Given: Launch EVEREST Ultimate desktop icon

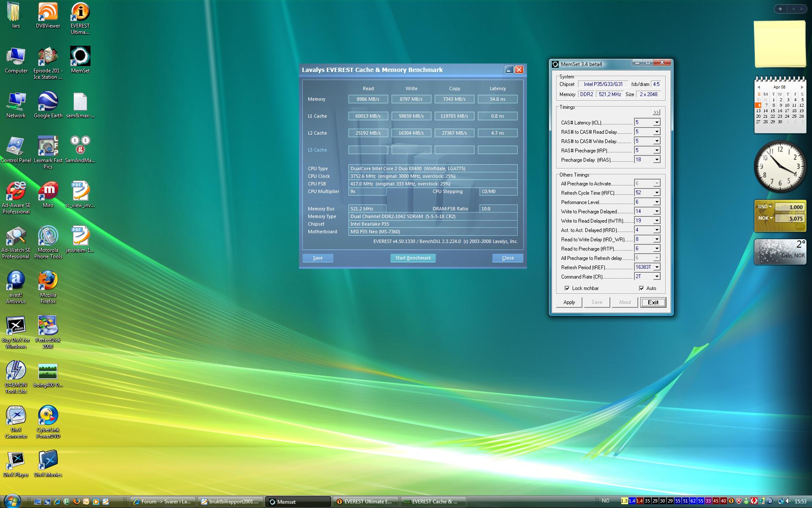Looking at the screenshot, I should [80, 18].
